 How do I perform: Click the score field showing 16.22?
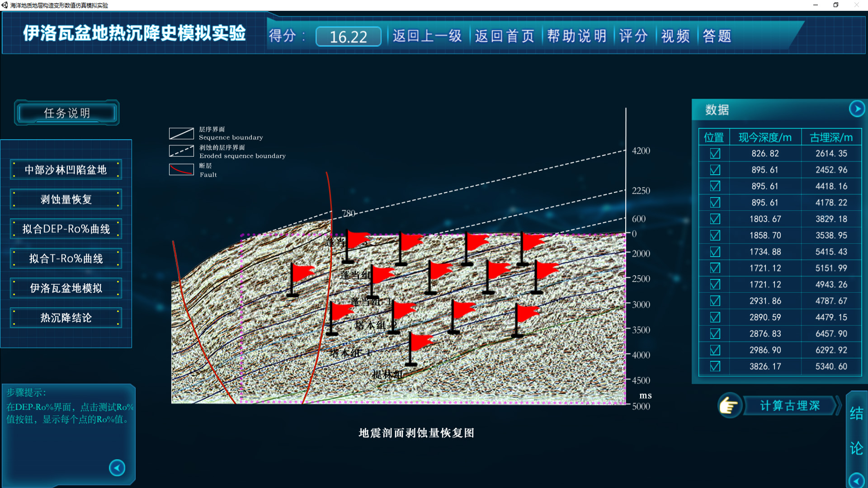(348, 37)
